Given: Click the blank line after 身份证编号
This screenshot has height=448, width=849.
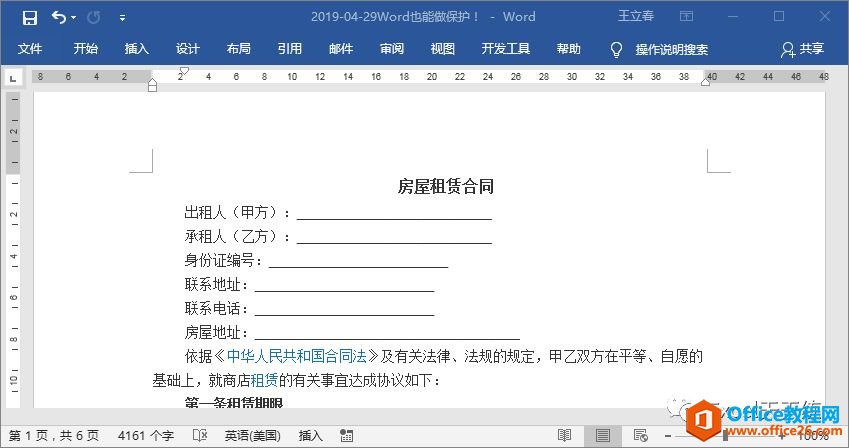Looking at the screenshot, I should [x=358, y=267].
